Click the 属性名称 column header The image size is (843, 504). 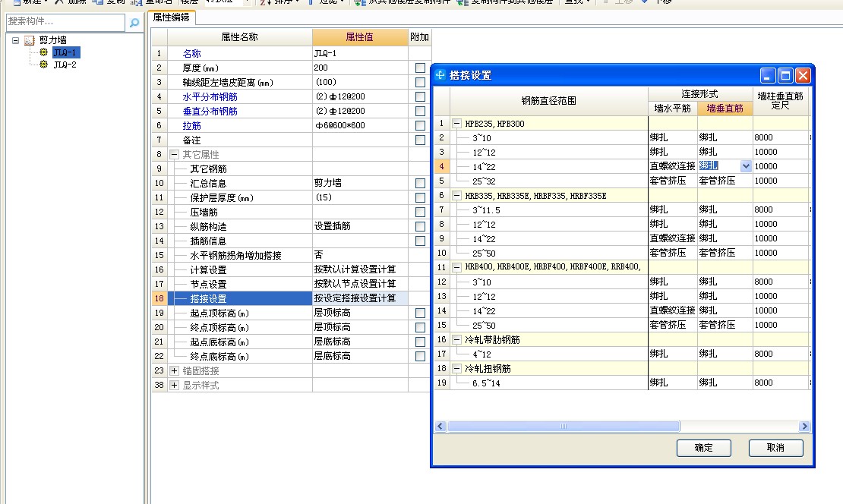(240, 37)
